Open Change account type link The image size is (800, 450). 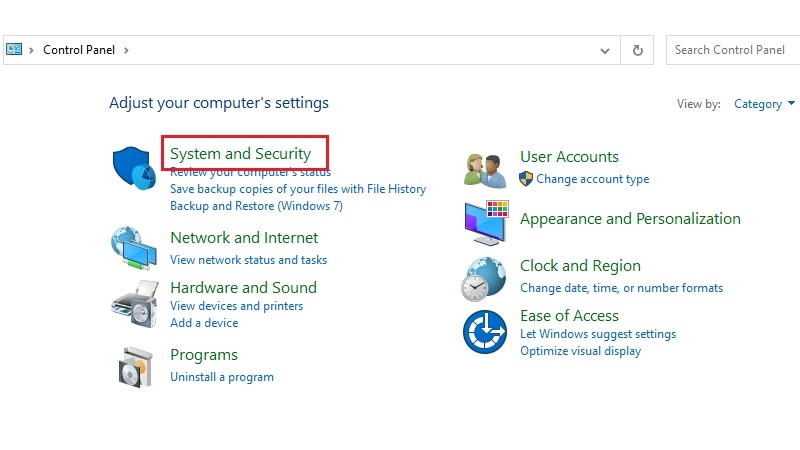click(x=592, y=179)
